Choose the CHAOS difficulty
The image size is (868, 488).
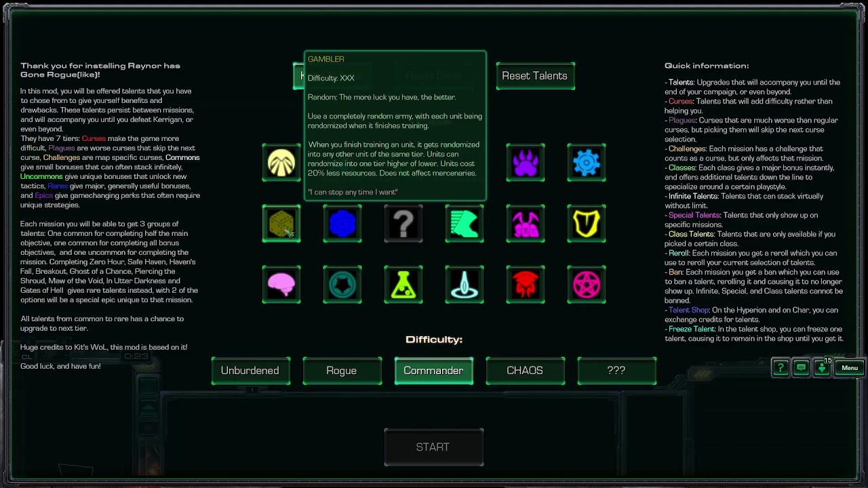[x=525, y=371]
